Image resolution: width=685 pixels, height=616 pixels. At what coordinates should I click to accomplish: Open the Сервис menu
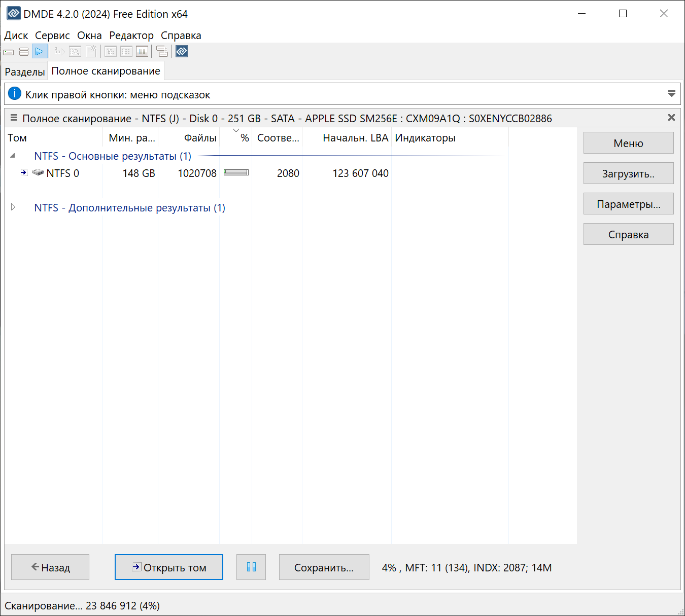click(52, 35)
